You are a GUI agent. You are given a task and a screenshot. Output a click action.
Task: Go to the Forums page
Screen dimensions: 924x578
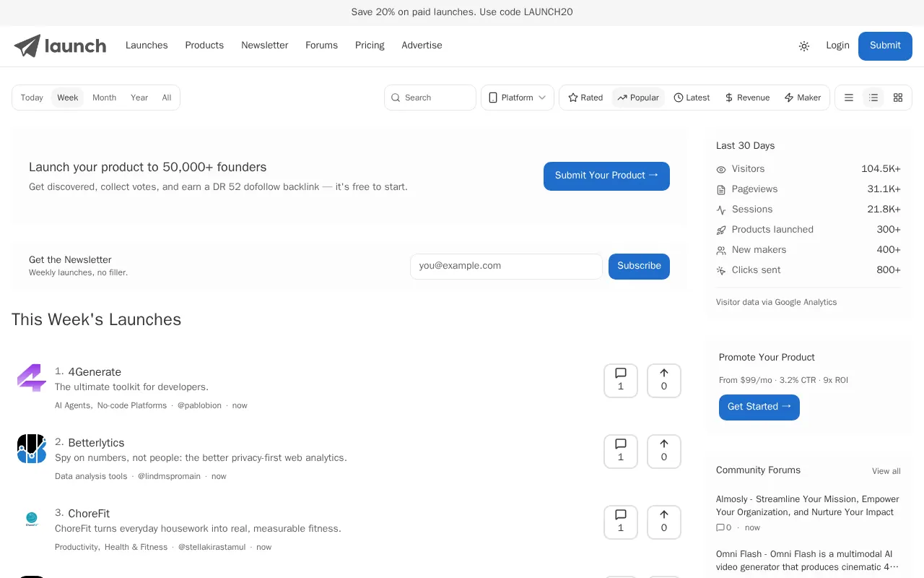(x=321, y=46)
